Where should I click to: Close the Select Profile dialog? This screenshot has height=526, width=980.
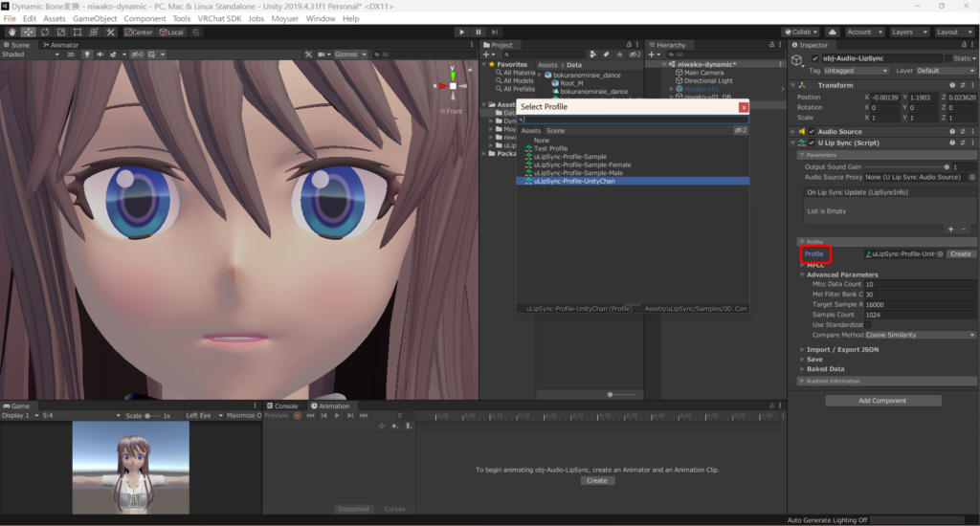744,107
